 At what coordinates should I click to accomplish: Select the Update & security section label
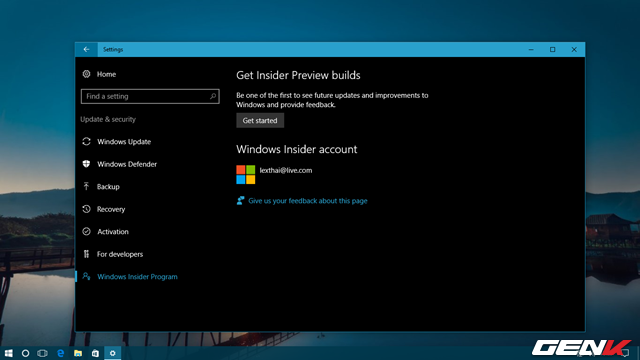108,119
